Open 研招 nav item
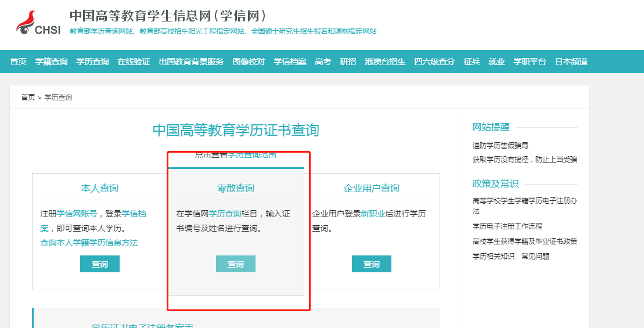The height and width of the screenshot is (328, 644). pyautogui.click(x=348, y=62)
